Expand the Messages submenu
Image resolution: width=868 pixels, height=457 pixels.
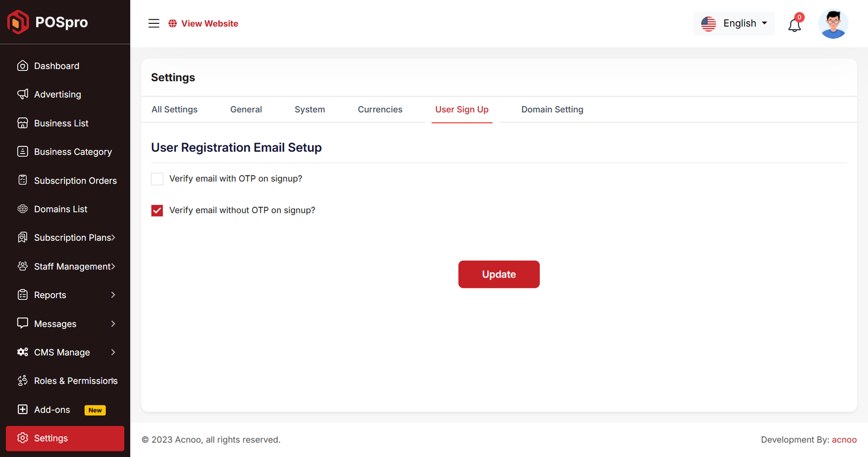pos(113,324)
